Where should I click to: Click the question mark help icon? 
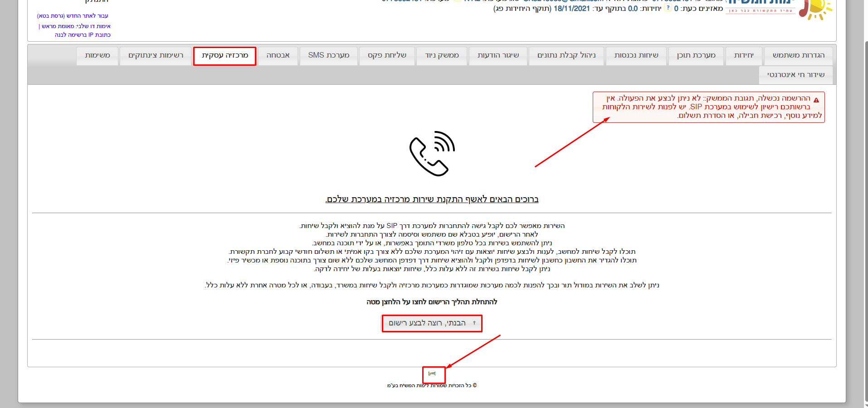[x=668, y=8]
